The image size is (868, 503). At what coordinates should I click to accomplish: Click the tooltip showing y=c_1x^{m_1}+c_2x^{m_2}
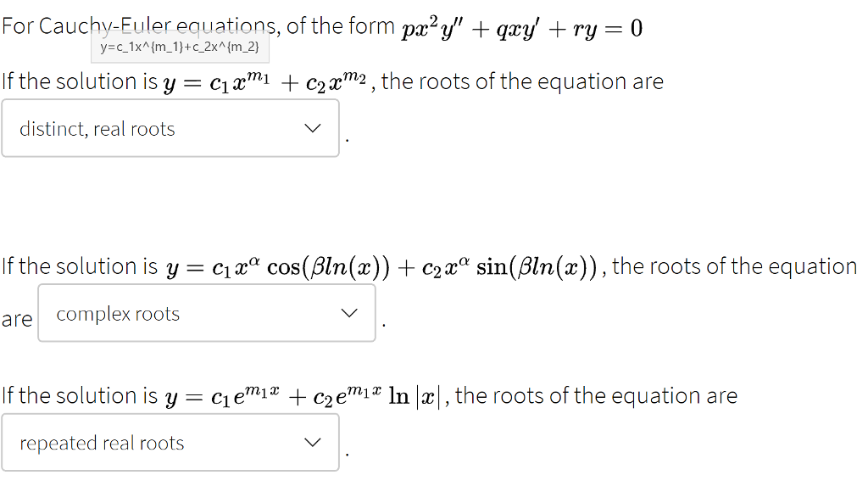(181, 48)
